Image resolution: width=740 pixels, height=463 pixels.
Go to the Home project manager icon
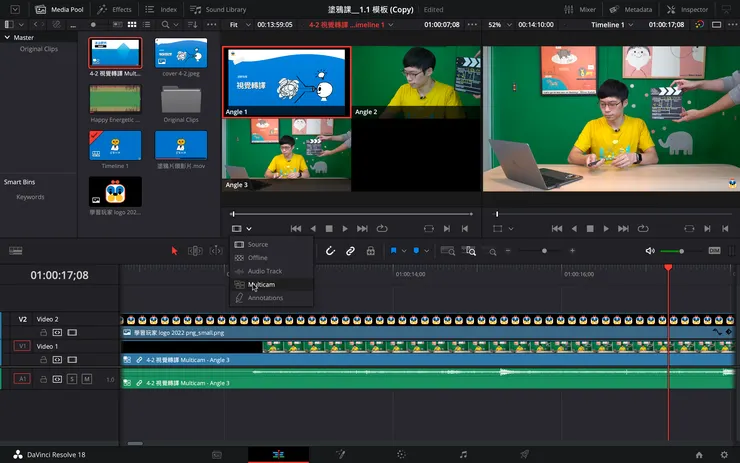[x=700, y=454]
